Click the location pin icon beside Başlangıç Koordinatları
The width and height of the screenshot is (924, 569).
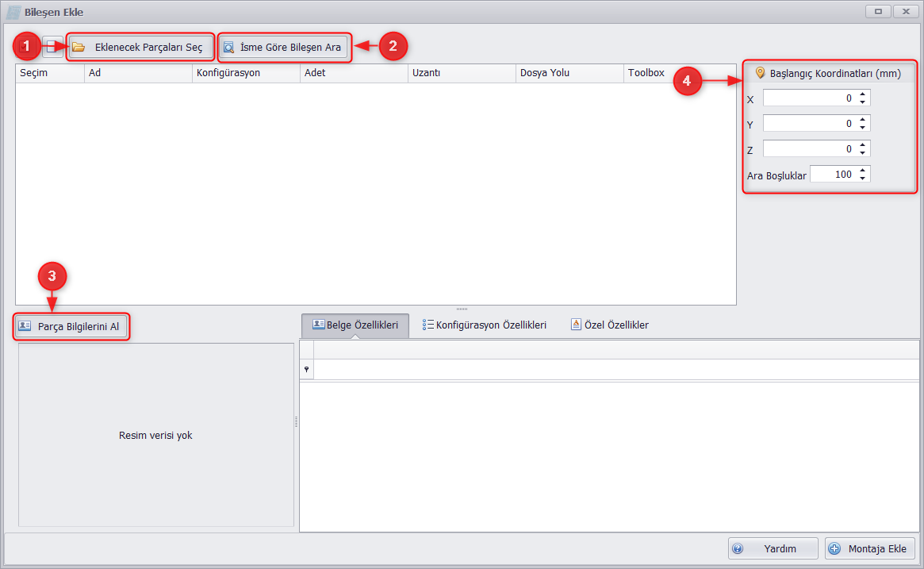point(760,73)
